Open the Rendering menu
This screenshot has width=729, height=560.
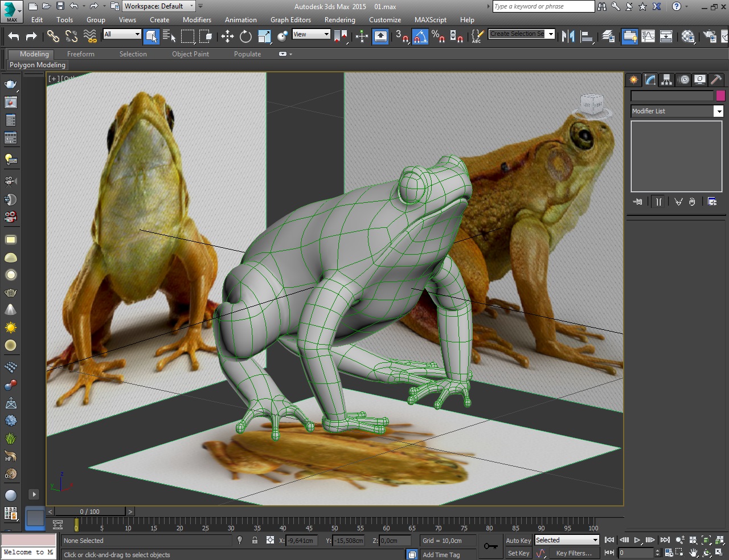(x=339, y=20)
